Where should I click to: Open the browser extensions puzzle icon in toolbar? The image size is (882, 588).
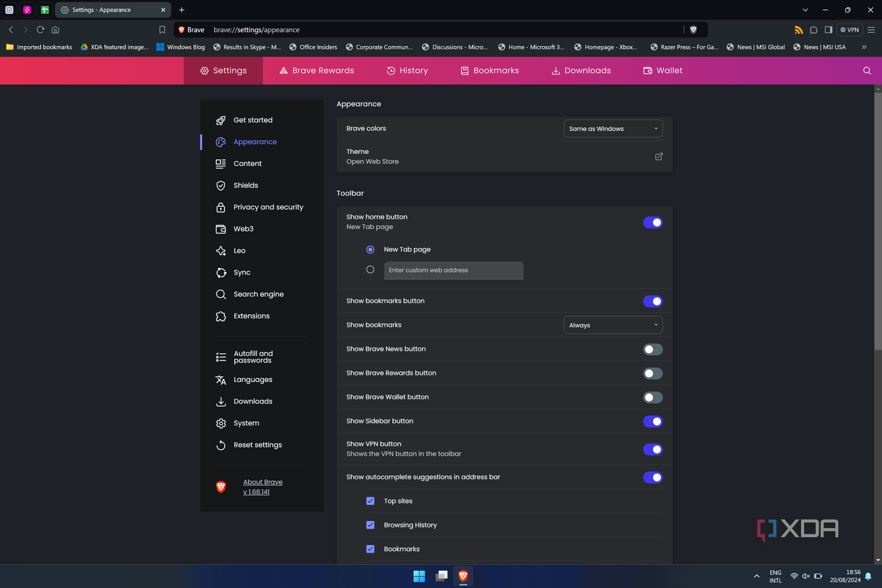point(814,30)
